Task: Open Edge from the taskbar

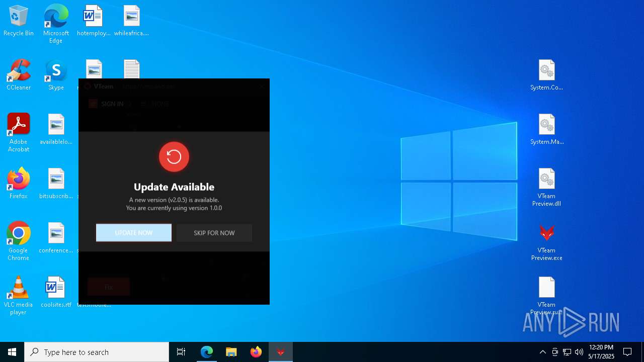Action: (207, 352)
